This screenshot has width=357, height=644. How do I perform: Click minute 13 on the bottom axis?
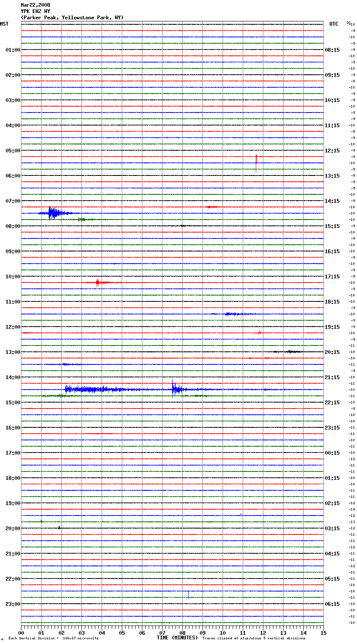point(283,633)
